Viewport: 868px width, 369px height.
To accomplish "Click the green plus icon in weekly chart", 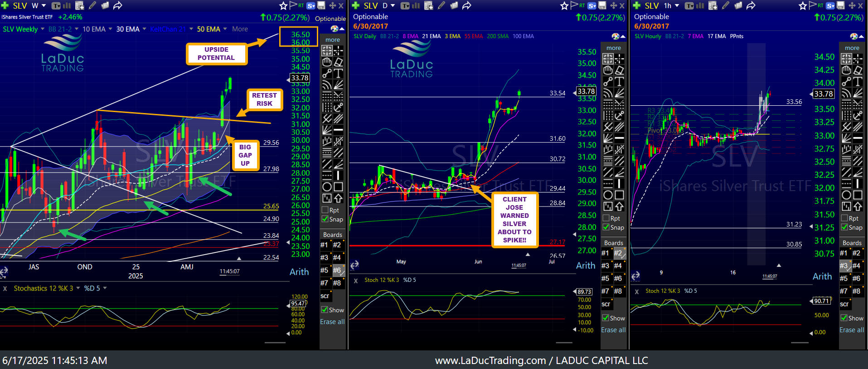I will [x=6, y=5].
